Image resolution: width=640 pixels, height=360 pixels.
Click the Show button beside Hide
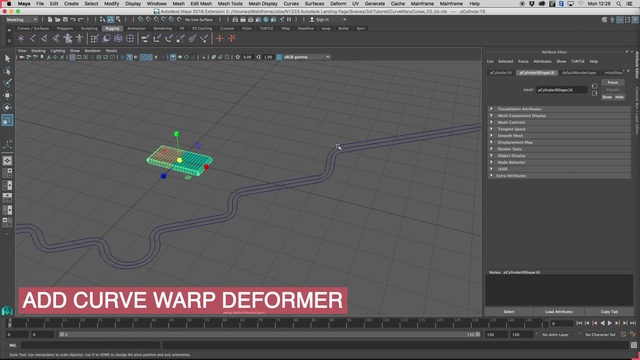(x=607, y=97)
